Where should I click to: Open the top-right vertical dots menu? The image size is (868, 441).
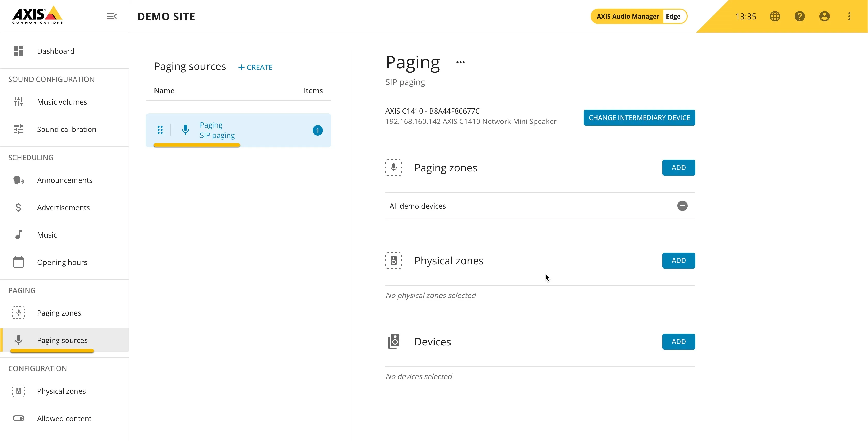pos(849,16)
